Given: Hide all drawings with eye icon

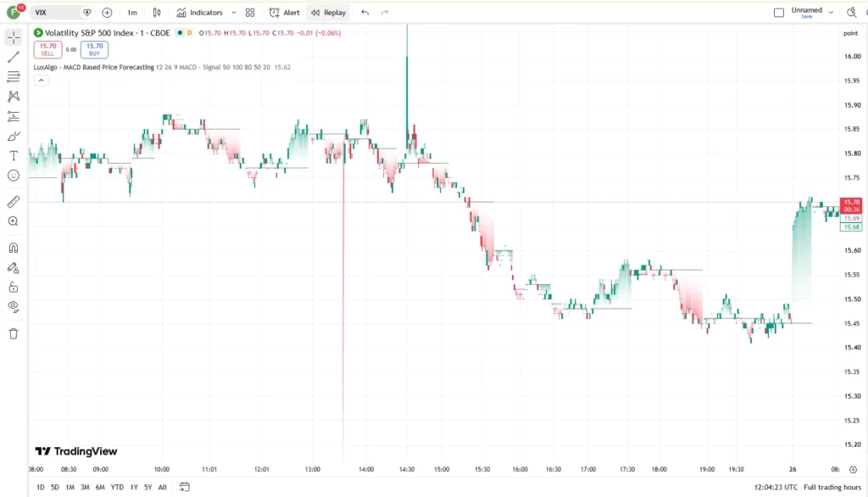Looking at the screenshot, I should click(x=14, y=307).
